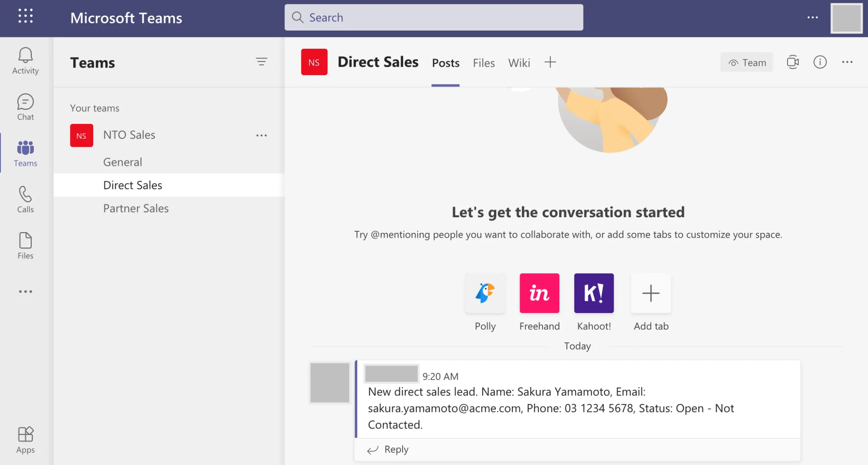Expand NTO Sales team options menu
The width and height of the screenshot is (868, 465).
261,135
